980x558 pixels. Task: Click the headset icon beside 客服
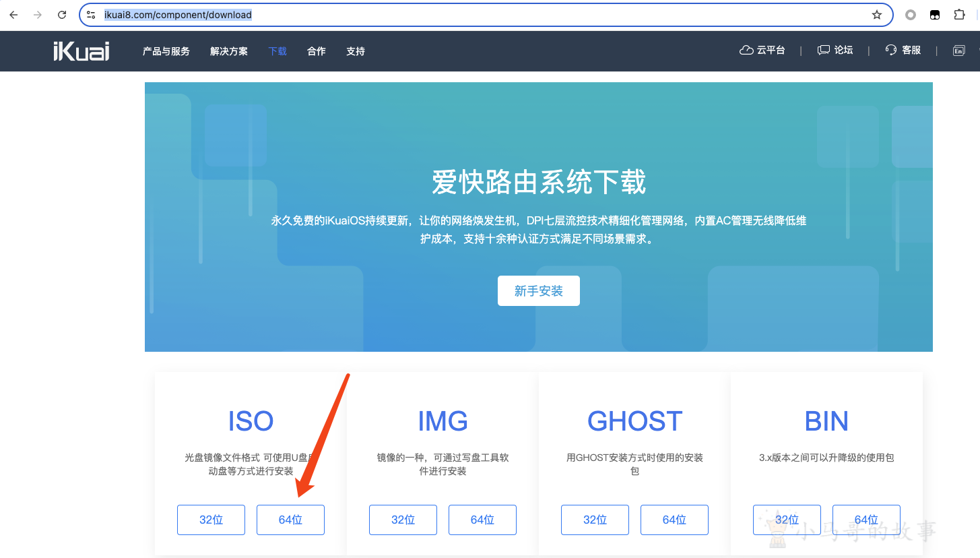pos(891,51)
